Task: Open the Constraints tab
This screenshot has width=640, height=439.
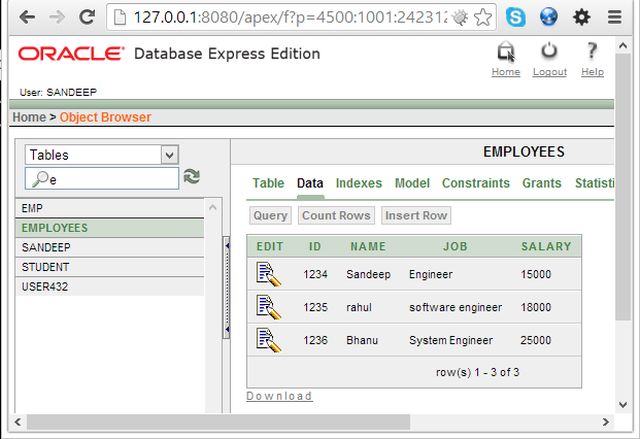Action: click(x=476, y=183)
